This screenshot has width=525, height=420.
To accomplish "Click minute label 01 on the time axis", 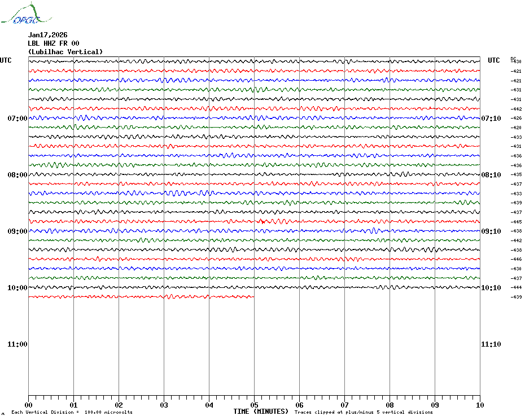I will pos(73,405).
